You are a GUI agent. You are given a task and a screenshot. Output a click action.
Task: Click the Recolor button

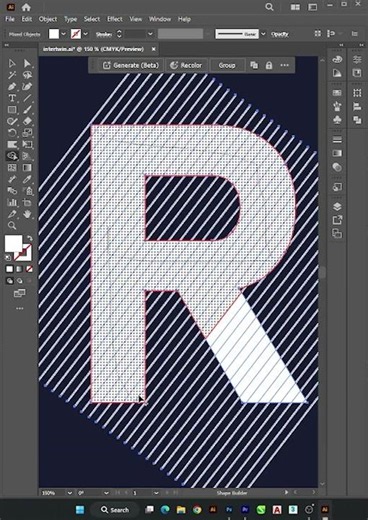click(186, 65)
